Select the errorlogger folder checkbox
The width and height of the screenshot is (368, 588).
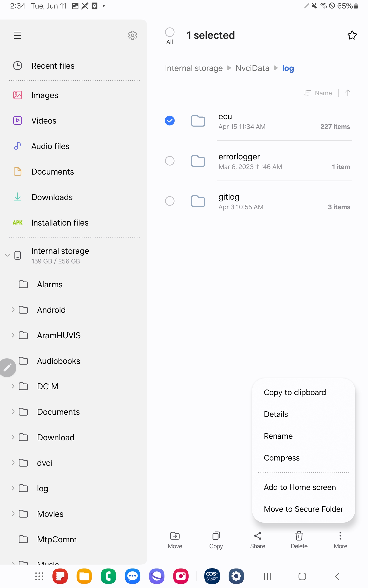point(170,161)
